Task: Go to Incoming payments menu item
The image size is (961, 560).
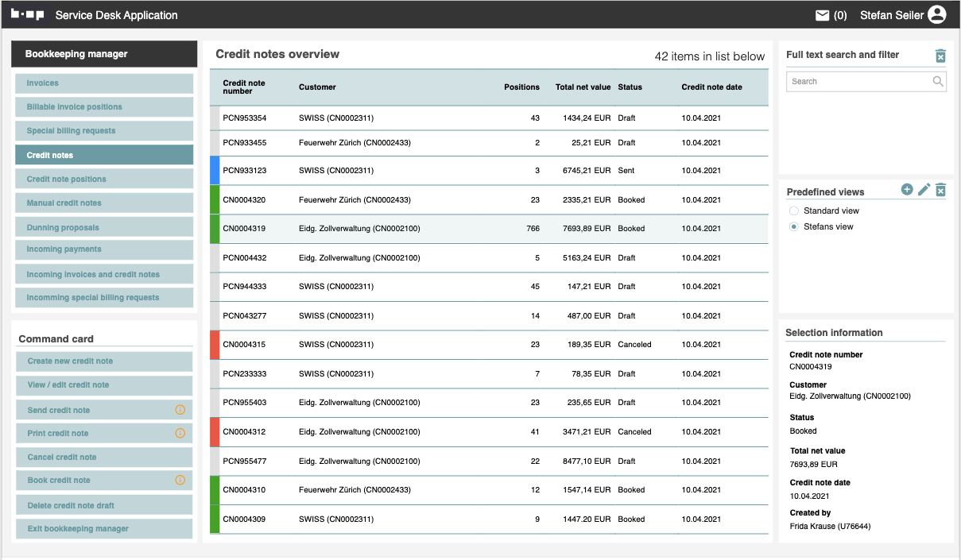Action: [104, 249]
